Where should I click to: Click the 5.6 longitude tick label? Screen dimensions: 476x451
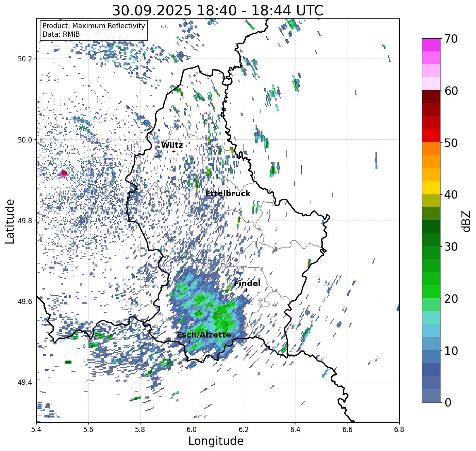tap(88, 429)
